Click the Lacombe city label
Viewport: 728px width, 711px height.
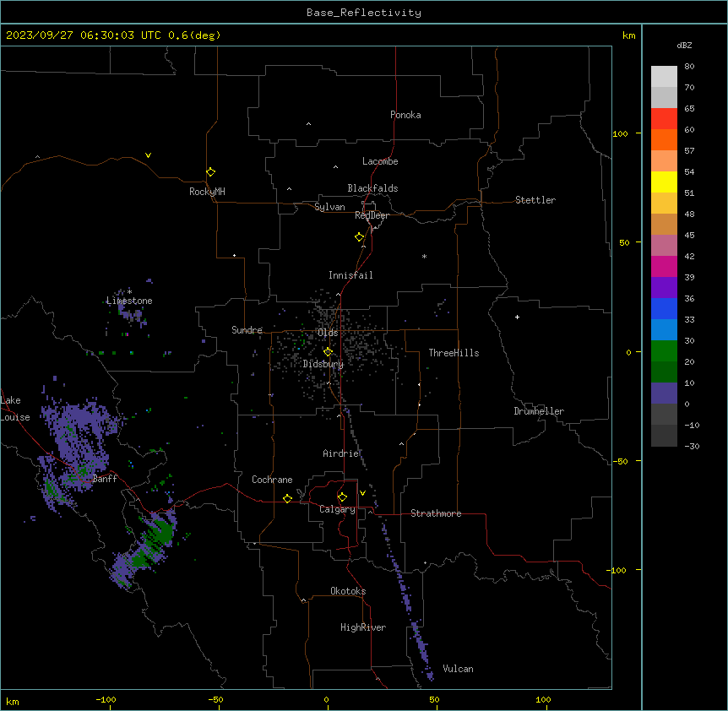click(x=380, y=161)
